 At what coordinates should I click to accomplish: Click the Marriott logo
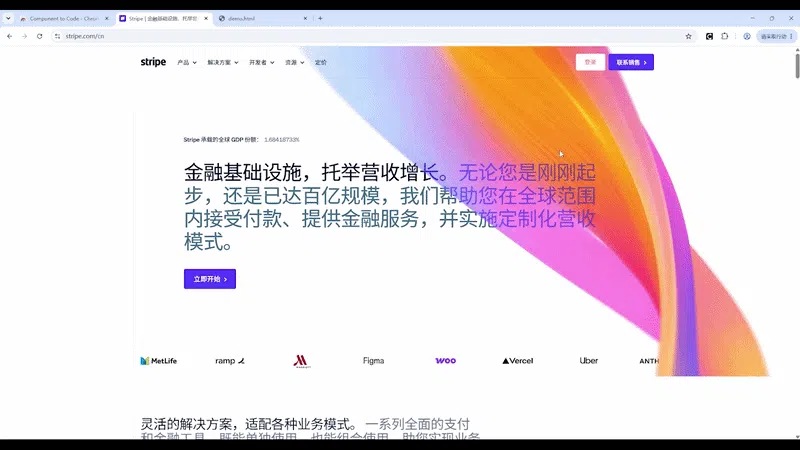(x=302, y=361)
